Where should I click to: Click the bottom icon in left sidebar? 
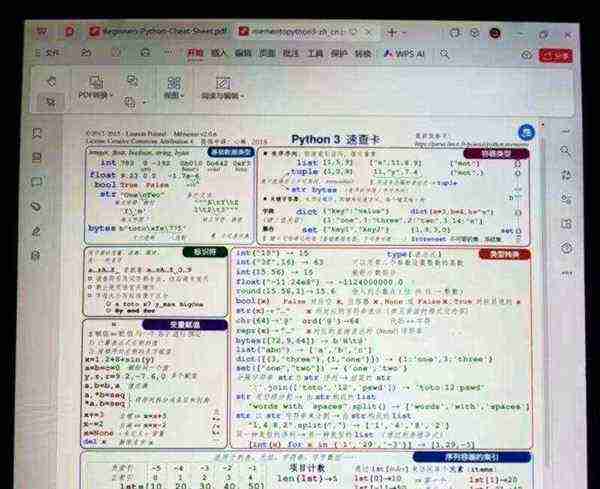(36, 255)
